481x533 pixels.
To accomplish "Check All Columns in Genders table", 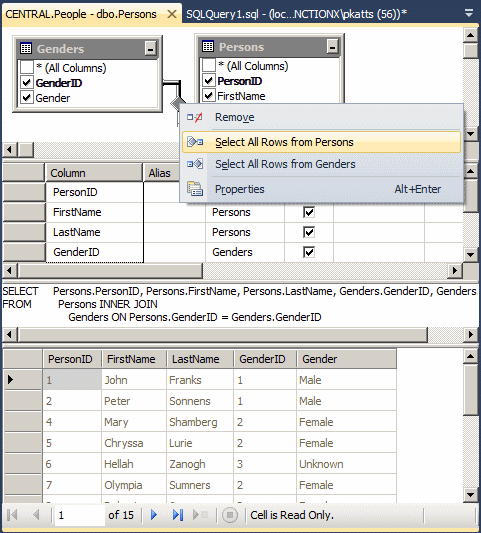I will (x=27, y=68).
